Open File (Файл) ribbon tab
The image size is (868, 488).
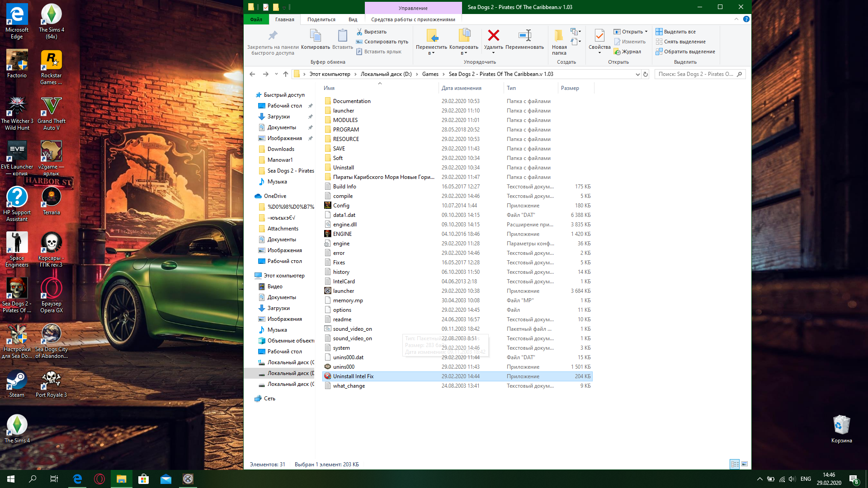(256, 19)
